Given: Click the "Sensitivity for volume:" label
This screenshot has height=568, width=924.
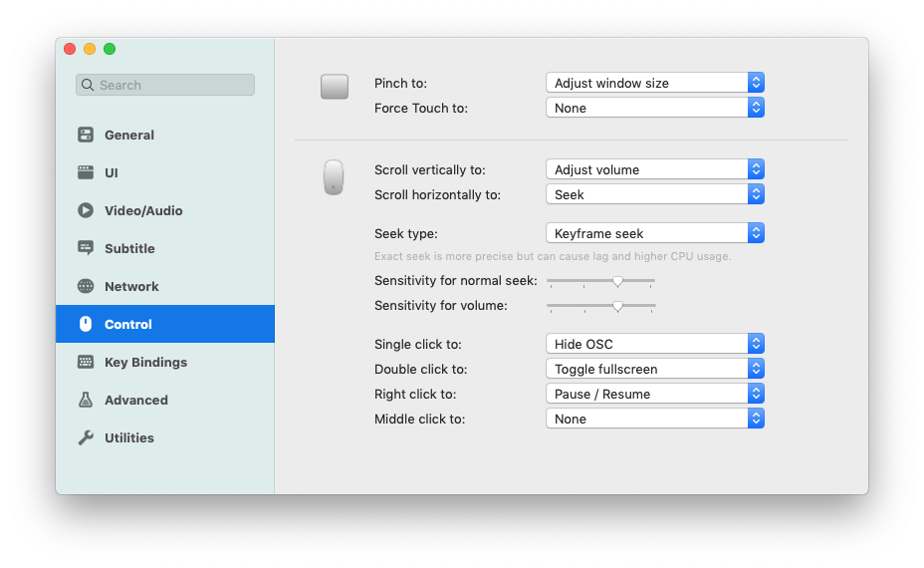Looking at the screenshot, I should coord(441,306).
